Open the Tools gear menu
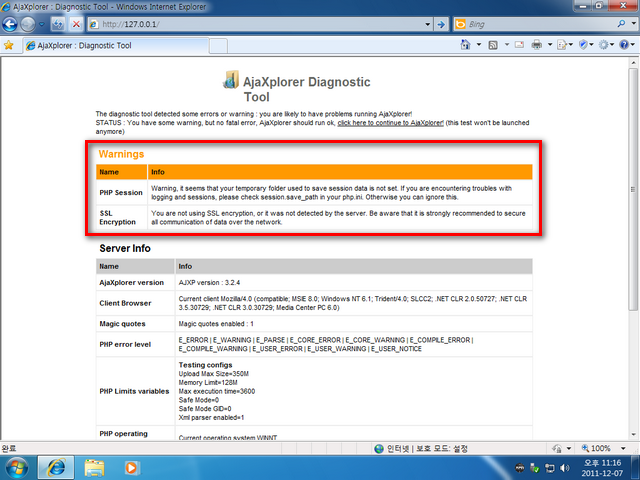Image resolution: width=640 pixels, height=480 pixels. click(x=606, y=45)
